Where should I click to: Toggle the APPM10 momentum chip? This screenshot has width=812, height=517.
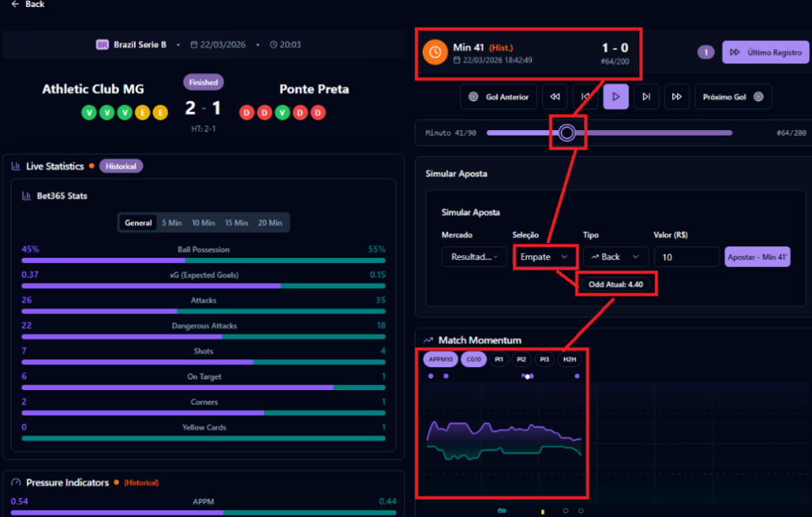[439, 359]
